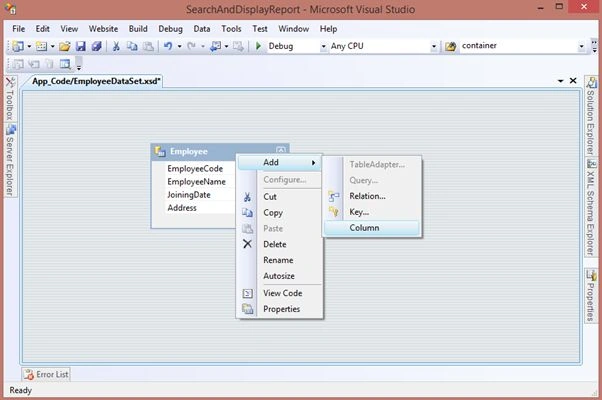Image resolution: width=602 pixels, height=400 pixels.
Task: Click the Cut scissors icon in the toolbar
Action: [x=116, y=46]
